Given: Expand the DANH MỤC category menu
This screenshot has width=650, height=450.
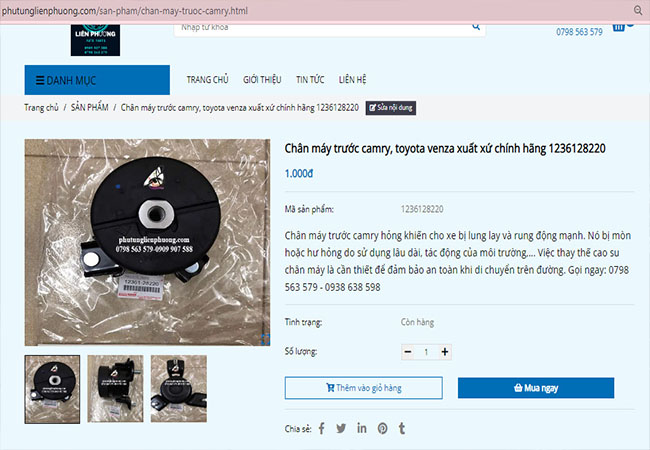Looking at the screenshot, I should 97,80.
